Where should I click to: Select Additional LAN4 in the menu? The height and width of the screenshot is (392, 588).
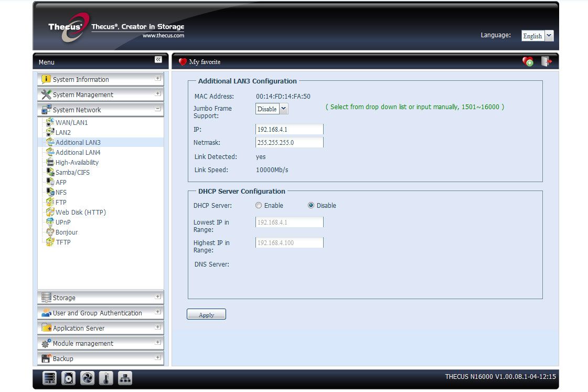click(x=78, y=152)
